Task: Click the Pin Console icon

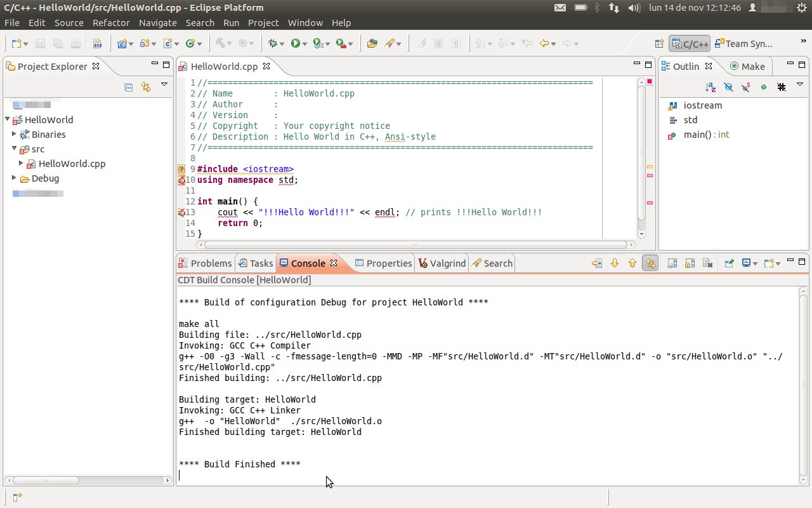Action: point(730,263)
